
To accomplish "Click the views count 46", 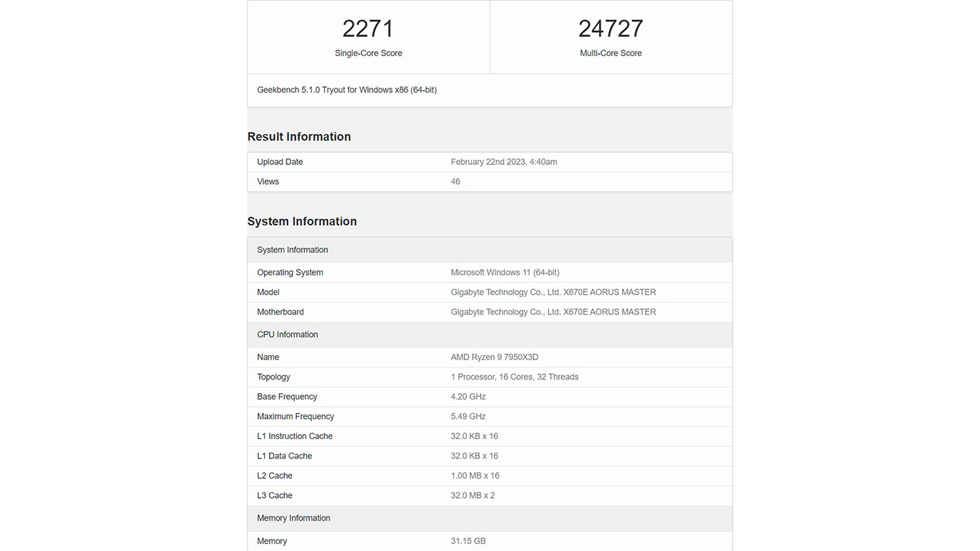I will 456,182.
